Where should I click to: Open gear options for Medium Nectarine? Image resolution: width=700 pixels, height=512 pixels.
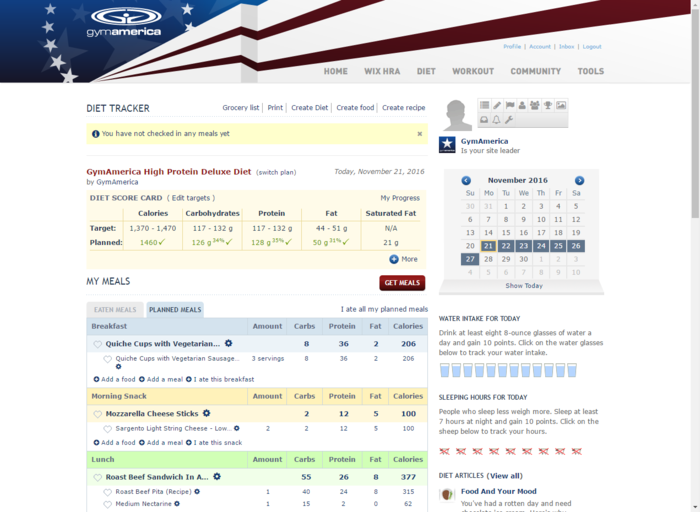point(177,504)
